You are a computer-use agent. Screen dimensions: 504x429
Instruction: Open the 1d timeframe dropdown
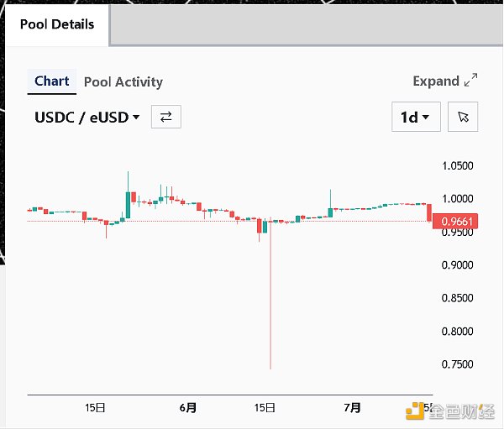(415, 117)
